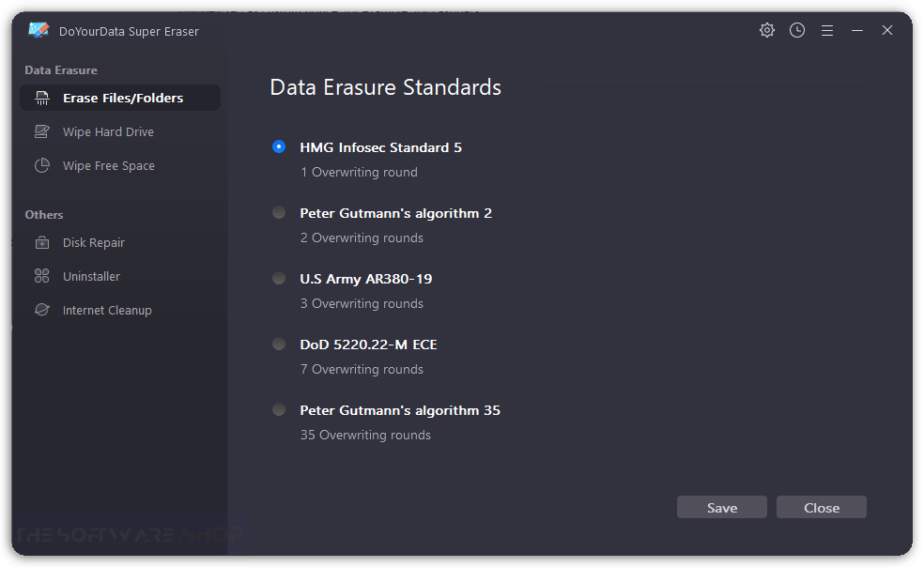The height and width of the screenshot is (567, 924).
Task: Click the '35 Overwriting rounds' text
Action: click(x=365, y=435)
